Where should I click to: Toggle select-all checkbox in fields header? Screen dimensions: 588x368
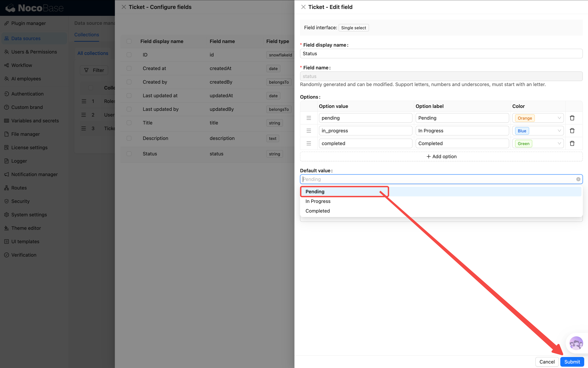tap(129, 41)
